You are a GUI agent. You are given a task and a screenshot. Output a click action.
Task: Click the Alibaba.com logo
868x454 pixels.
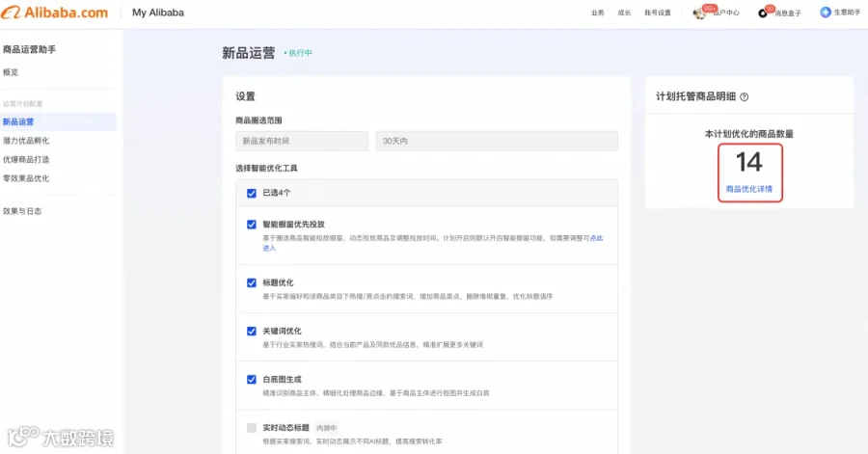[x=54, y=13]
